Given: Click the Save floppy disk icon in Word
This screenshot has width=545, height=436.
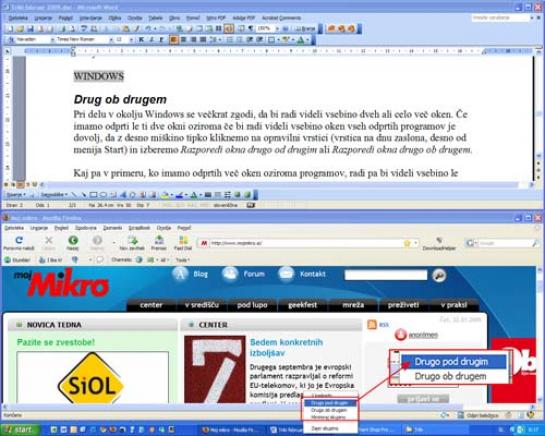Looking at the screenshot, I should [x=30, y=29].
